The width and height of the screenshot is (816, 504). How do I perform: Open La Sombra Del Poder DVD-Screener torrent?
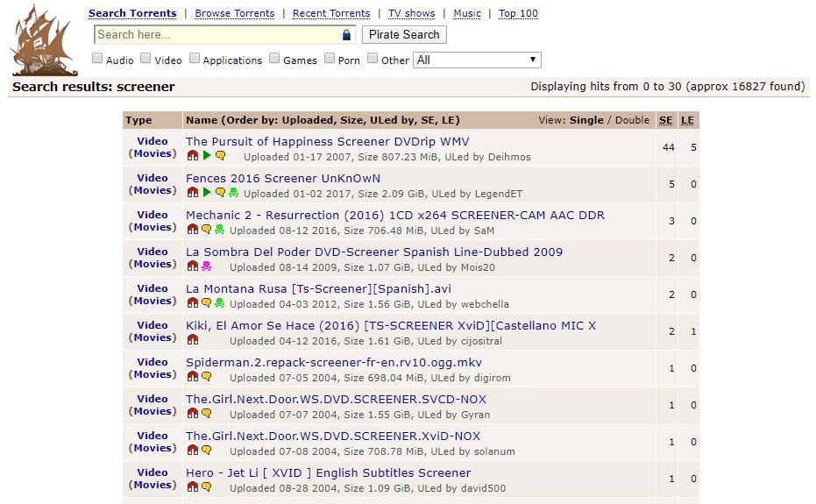[x=374, y=252]
